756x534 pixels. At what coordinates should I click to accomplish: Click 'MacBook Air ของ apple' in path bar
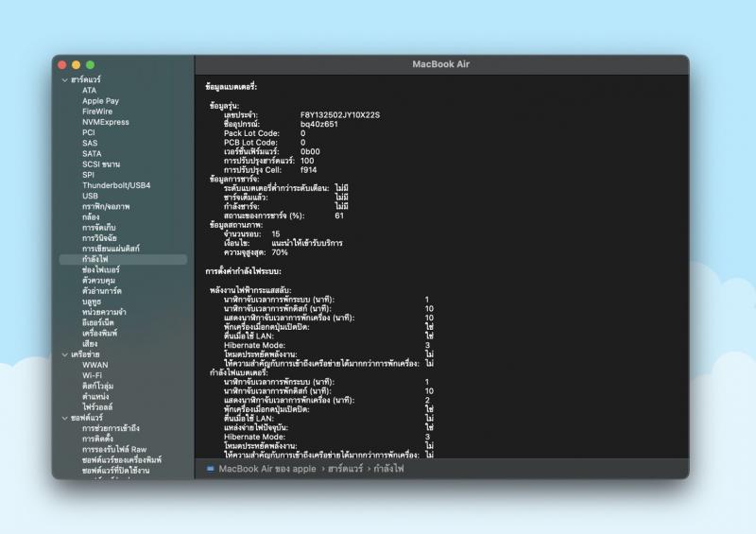(267, 469)
